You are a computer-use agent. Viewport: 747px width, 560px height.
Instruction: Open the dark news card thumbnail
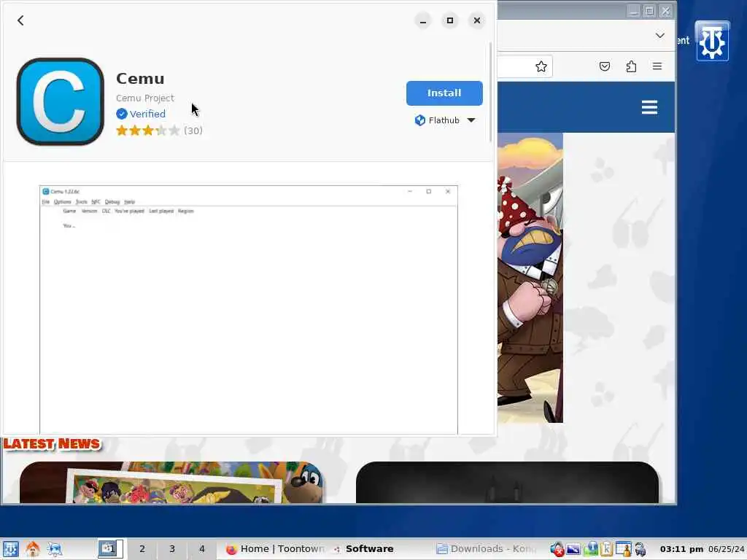pyautogui.click(x=507, y=483)
